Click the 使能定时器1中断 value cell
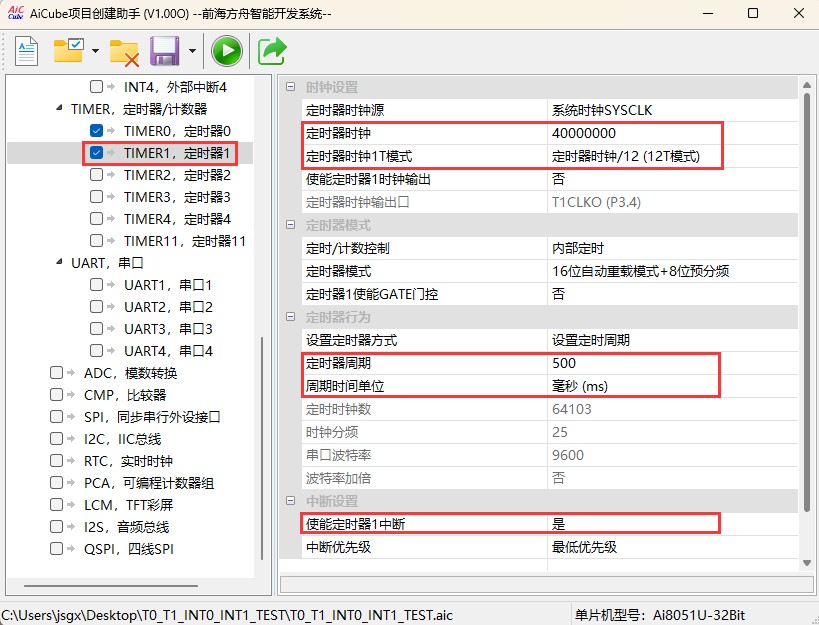This screenshot has height=625, width=819. point(630,523)
